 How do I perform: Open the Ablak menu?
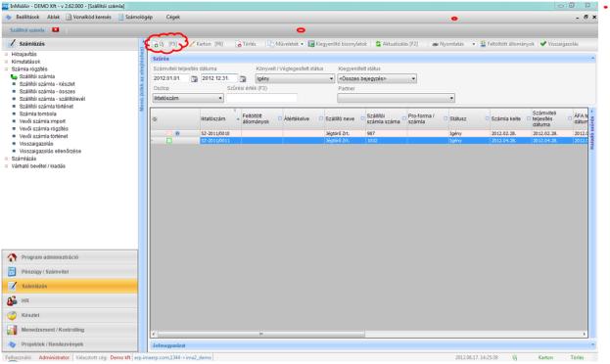pyautogui.click(x=53, y=17)
